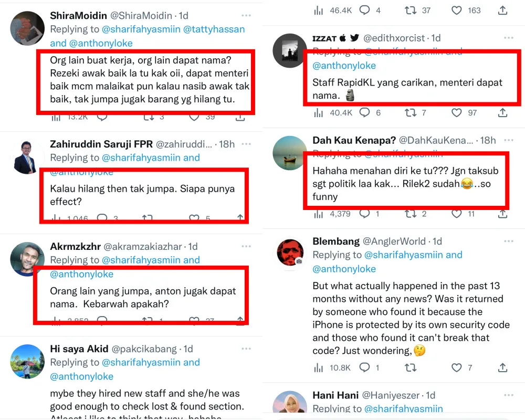Expand the menu on Akrmzkzhr's tweet

(x=246, y=247)
